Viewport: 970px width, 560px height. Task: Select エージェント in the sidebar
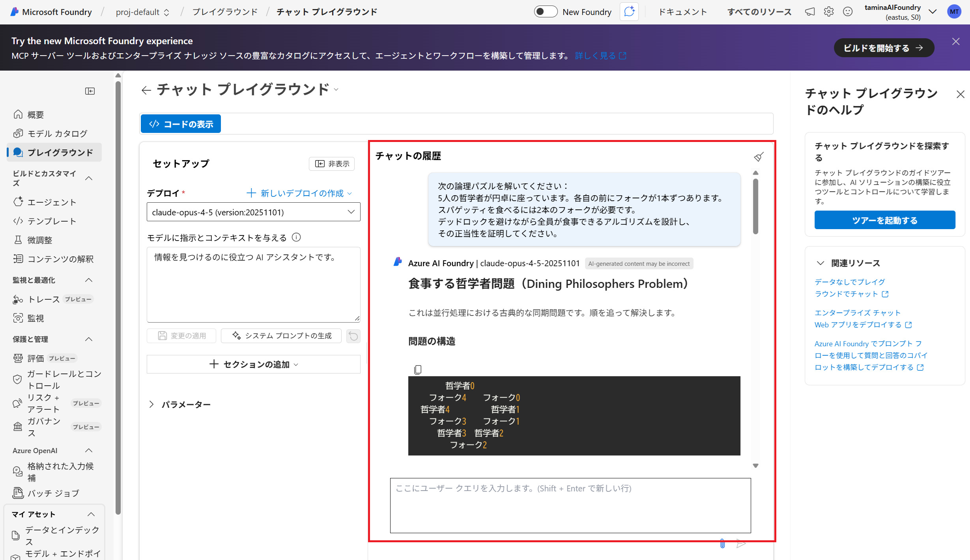tap(51, 202)
